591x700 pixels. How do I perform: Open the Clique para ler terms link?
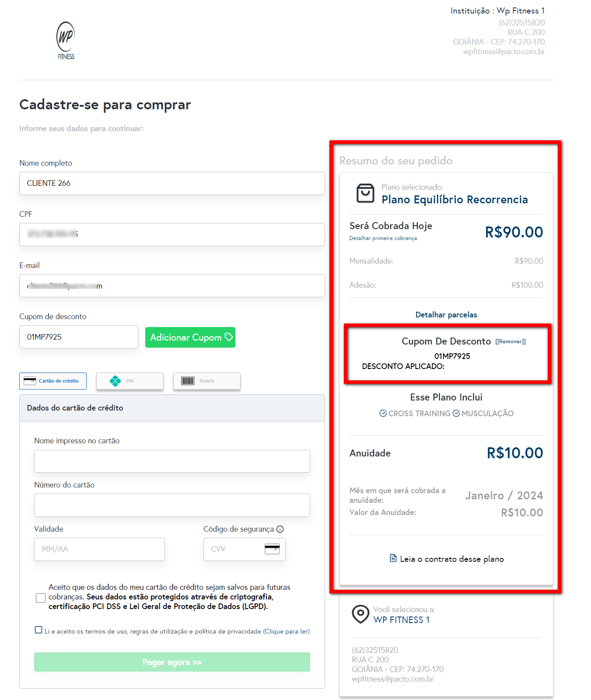[x=286, y=631]
